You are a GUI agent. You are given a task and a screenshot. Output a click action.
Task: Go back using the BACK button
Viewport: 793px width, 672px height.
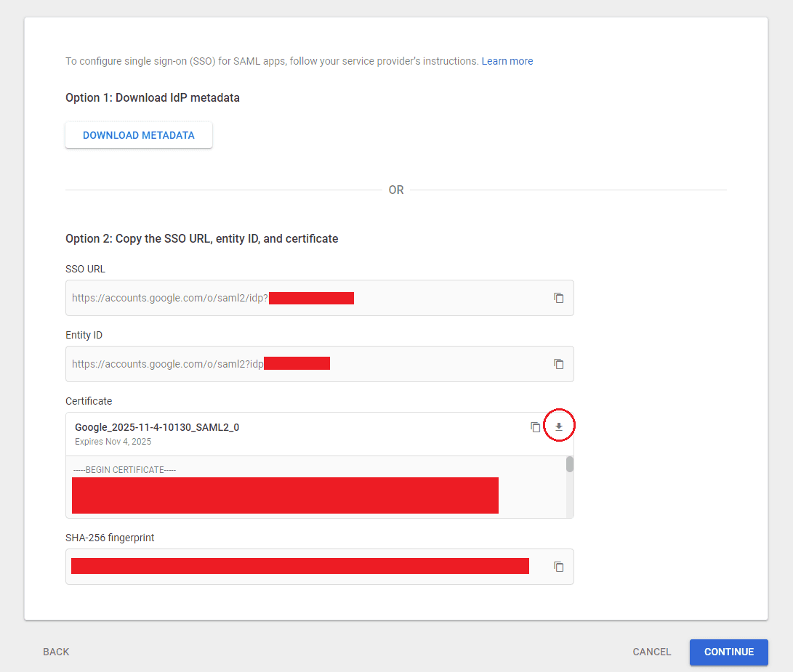(56, 652)
